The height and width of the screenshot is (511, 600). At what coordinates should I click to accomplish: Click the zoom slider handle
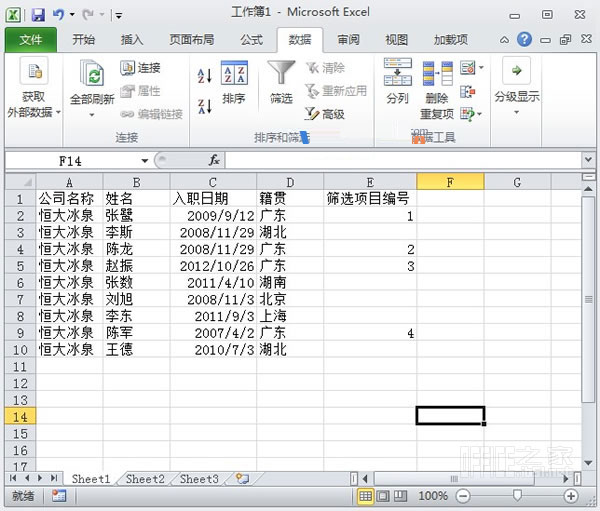517,496
